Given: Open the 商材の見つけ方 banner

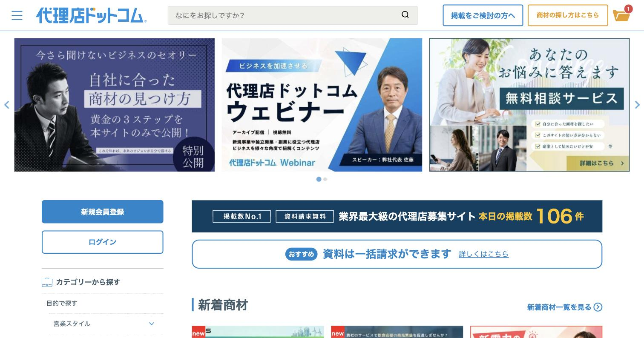Looking at the screenshot, I should [x=115, y=105].
